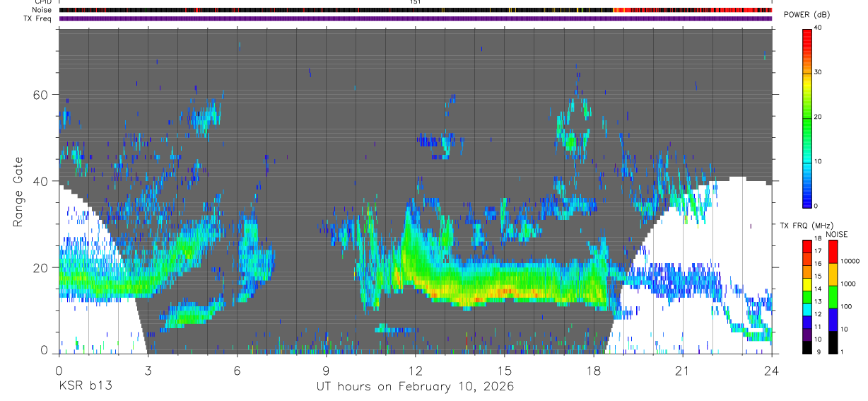Viewport: 868px width, 401px height.
Task: Pick the orange-red 17 MHz frequency swatch
Action: click(x=807, y=259)
